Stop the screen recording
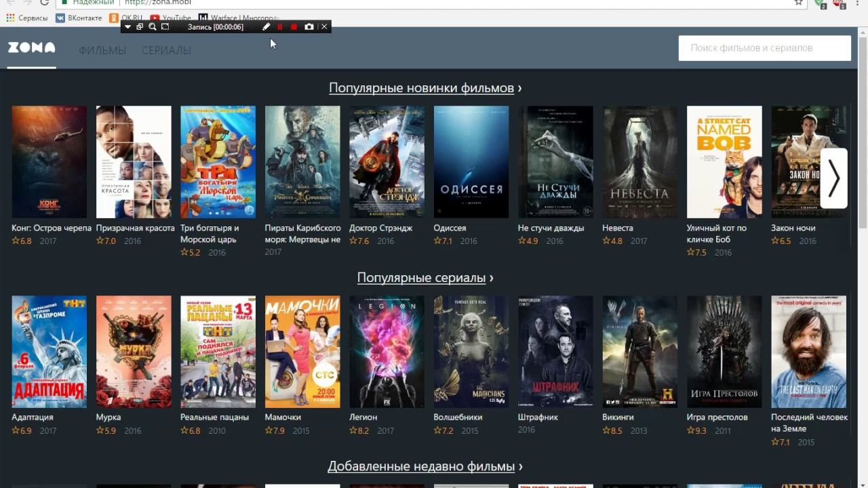Screen dimensions: 868x488 click(x=294, y=27)
